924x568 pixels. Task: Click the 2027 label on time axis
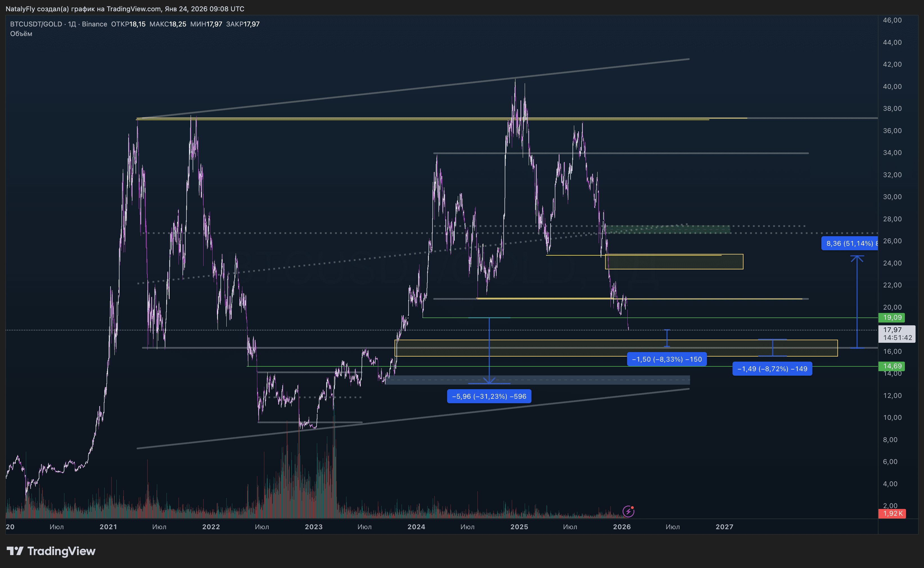click(x=724, y=527)
